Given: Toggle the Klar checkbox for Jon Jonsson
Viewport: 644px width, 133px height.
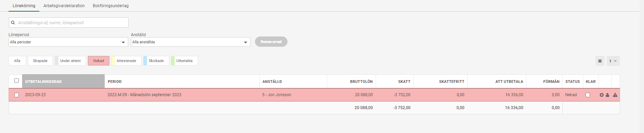Looking at the screenshot, I should tap(588, 95).
